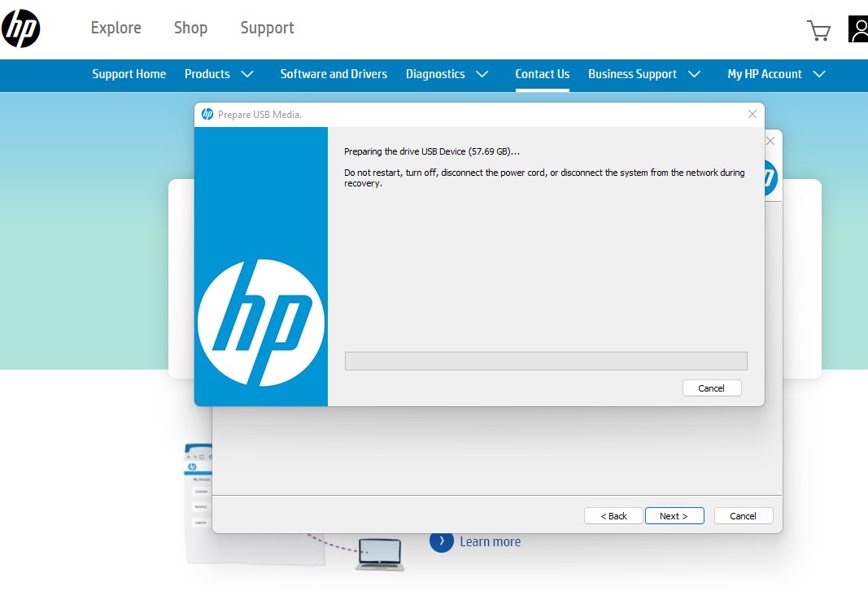Click the large HP logo inside the wizard panel
The height and width of the screenshot is (591, 868).
260,322
